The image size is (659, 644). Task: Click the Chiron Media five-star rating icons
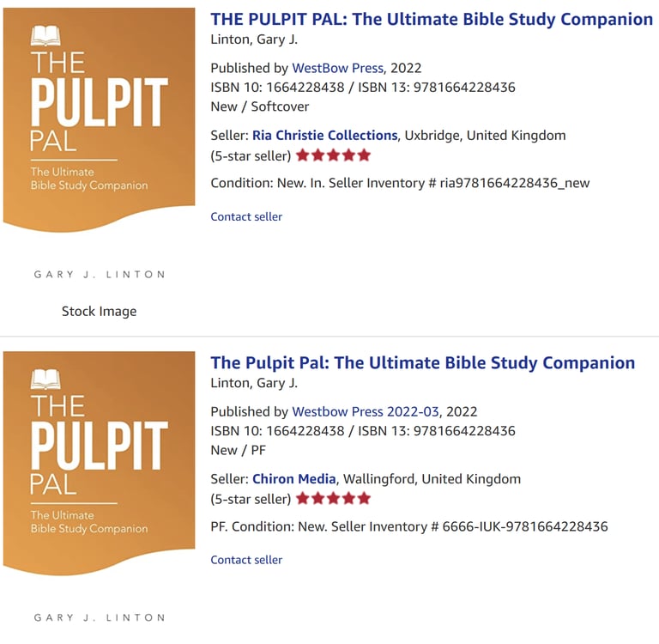coord(333,499)
